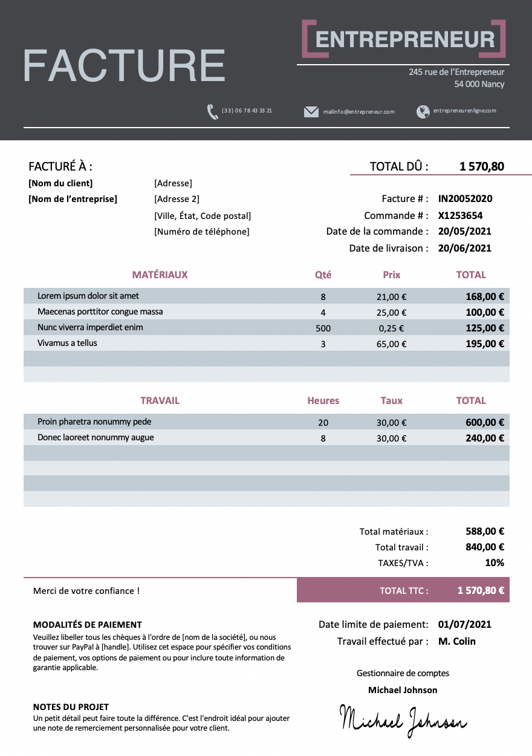Image resolution: width=532 pixels, height=756 pixels.
Task: Click the payment deadline date 01/07/2021
Action: [464, 625]
